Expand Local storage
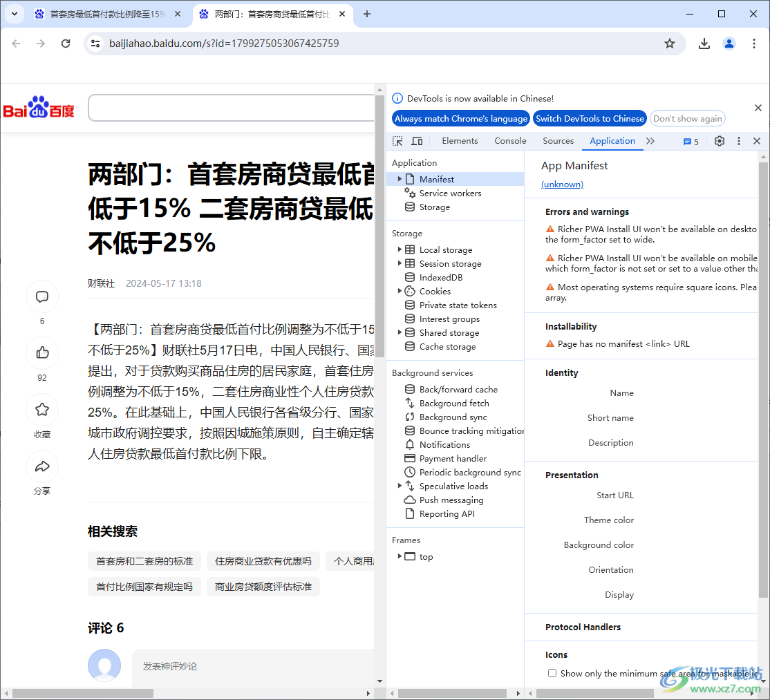The height and width of the screenshot is (700, 770). 400,249
